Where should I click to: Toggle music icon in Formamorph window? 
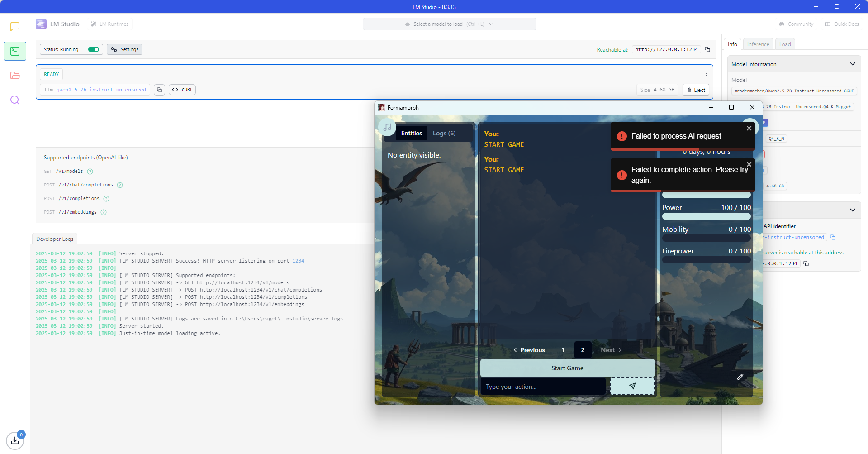[387, 127]
